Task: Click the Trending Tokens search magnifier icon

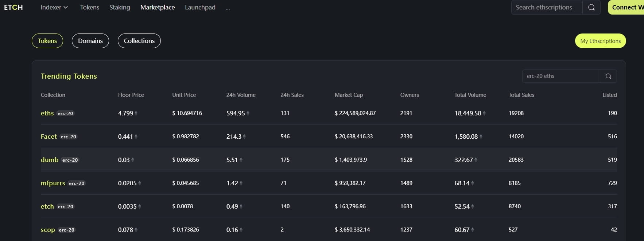Action: 608,76
